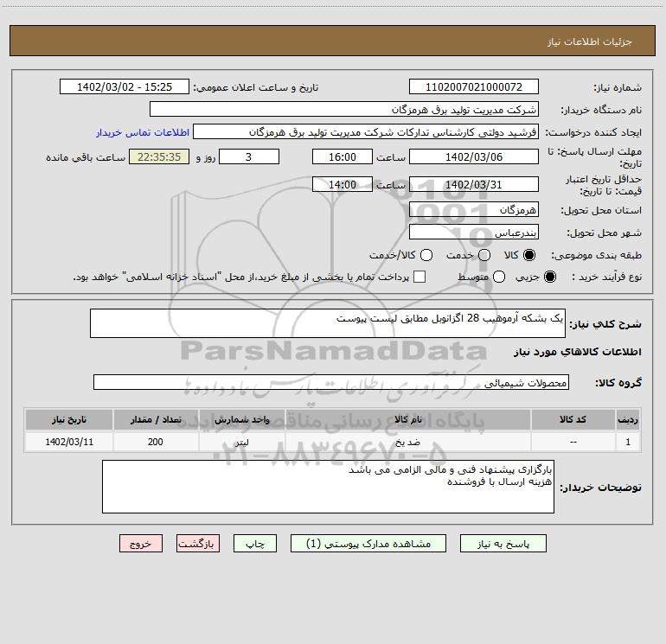Click the product name cell ضد یخ
This screenshot has height=644, width=666.
(407, 442)
